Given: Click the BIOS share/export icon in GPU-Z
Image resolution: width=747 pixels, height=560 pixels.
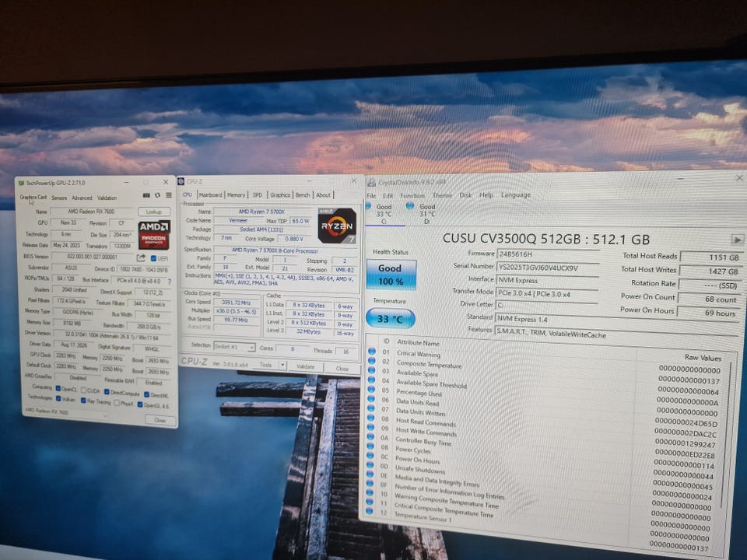Looking at the screenshot, I should click(x=141, y=257).
